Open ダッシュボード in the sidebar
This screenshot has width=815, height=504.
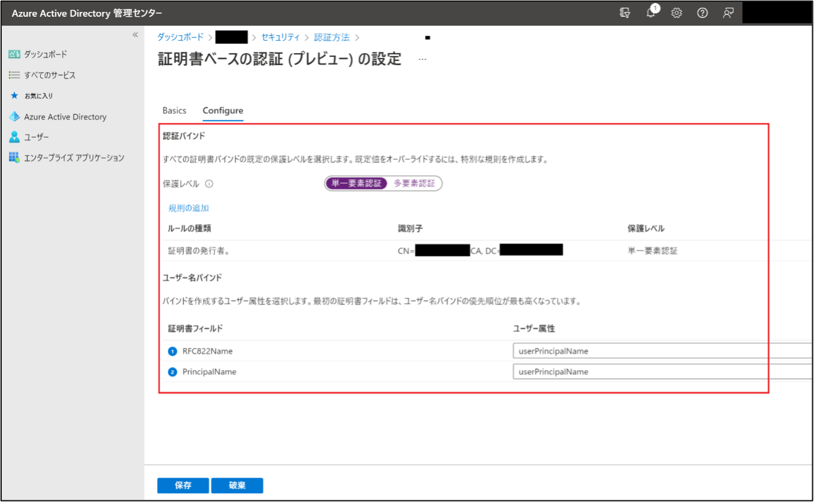click(x=45, y=54)
